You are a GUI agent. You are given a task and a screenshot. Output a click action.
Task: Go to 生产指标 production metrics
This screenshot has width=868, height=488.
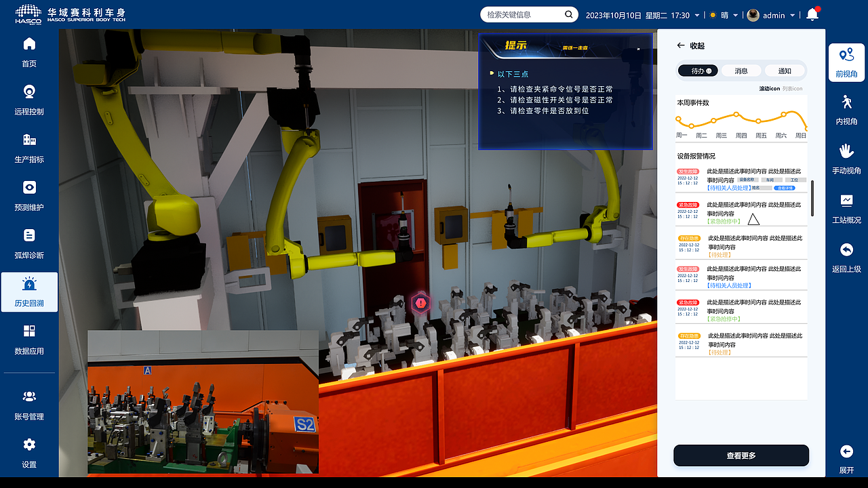click(29, 148)
